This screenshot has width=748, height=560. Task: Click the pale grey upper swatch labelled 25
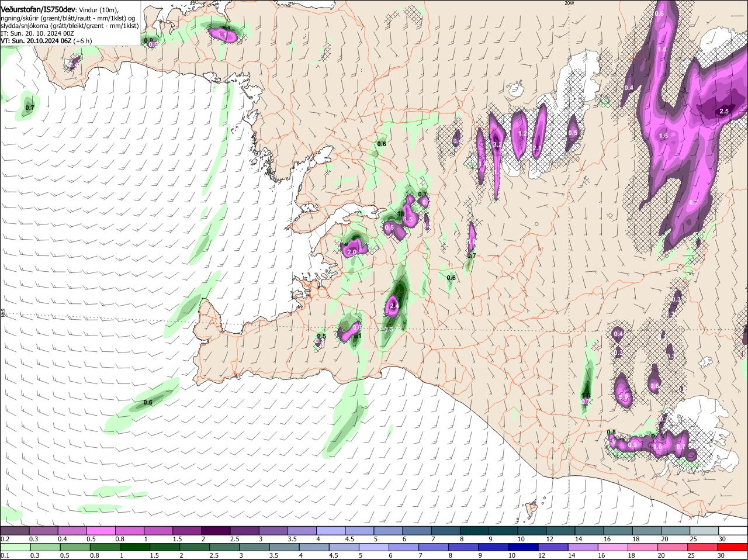coord(704,531)
